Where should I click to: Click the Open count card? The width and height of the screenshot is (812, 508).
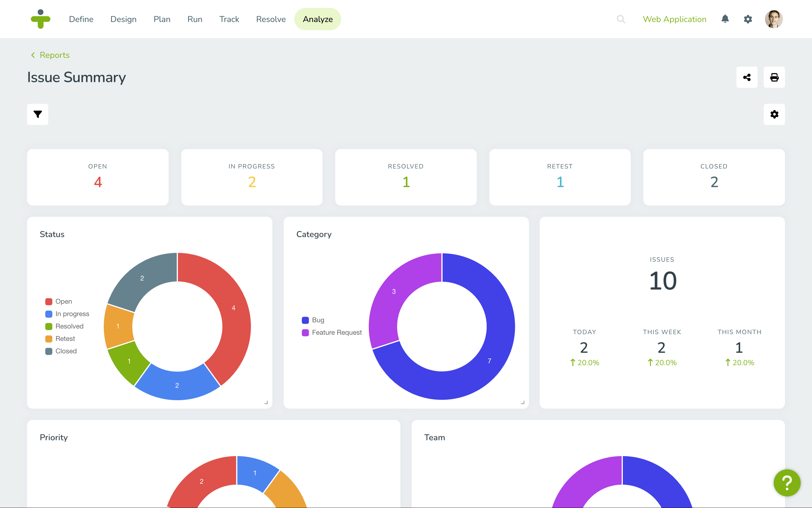[98, 177]
